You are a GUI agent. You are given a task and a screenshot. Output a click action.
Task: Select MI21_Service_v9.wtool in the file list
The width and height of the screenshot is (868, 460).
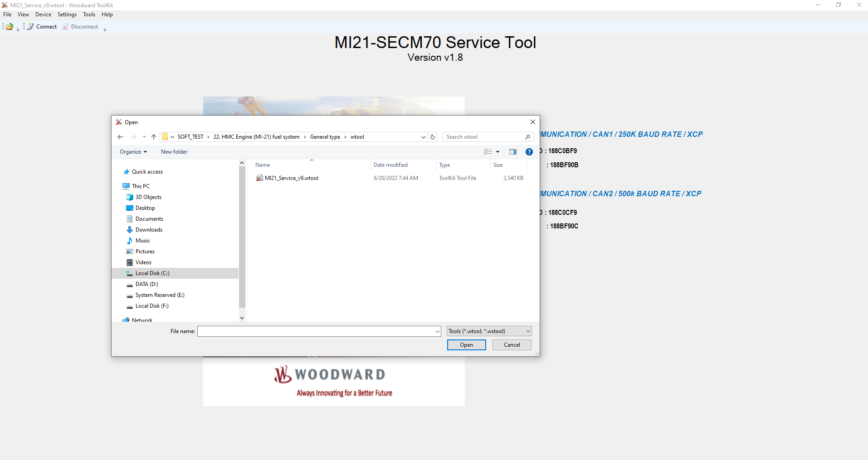click(x=291, y=178)
